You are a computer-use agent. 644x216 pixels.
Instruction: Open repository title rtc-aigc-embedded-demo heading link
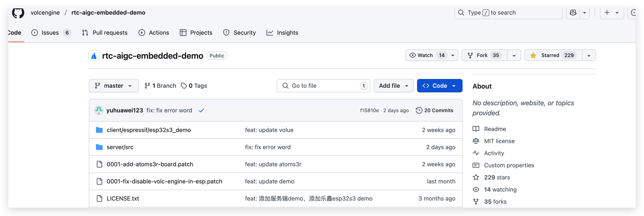(152, 56)
